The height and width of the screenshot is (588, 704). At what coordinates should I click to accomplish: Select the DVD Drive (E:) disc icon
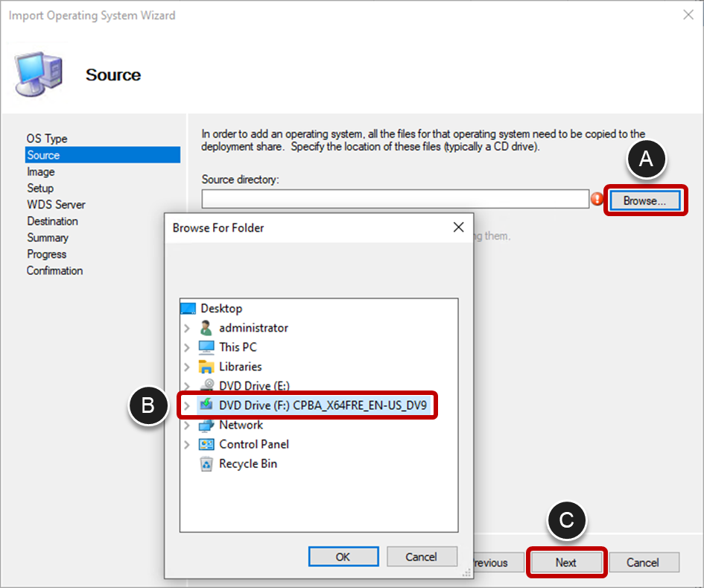pos(205,385)
